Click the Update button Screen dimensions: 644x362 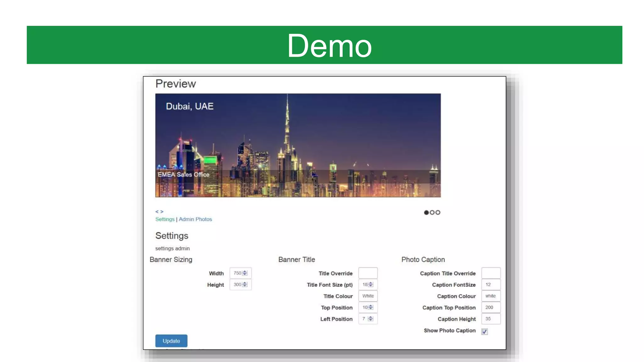(x=171, y=341)
